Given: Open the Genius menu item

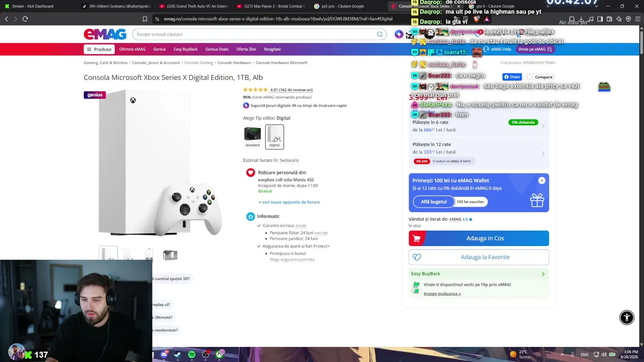Looking at the screenshot, I should tap(159, 49).
